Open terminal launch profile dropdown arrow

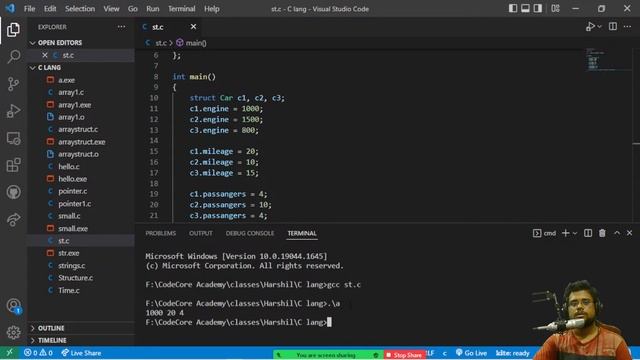pyautogui.click(x=575, y=233)
